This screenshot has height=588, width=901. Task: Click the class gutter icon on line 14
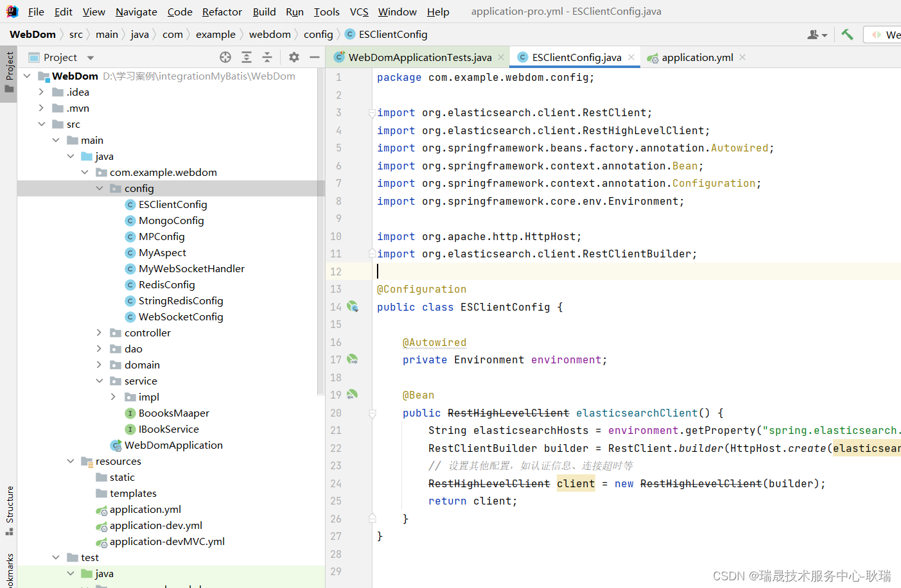click(x=353, y=307)
